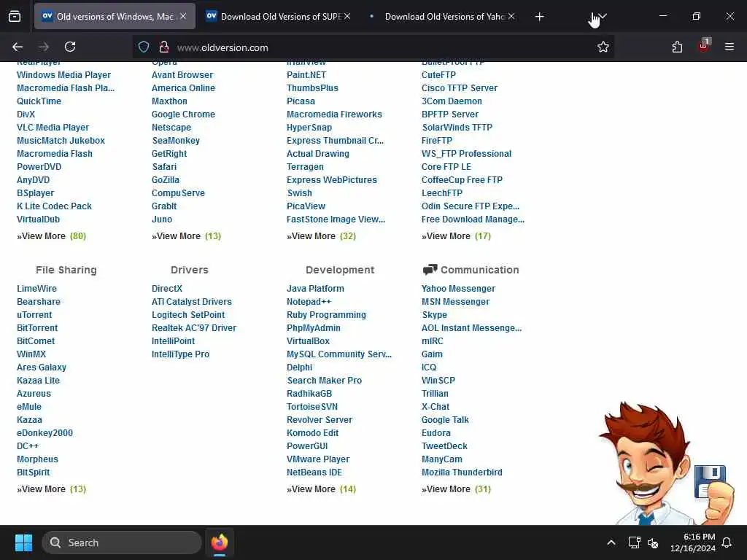Open the Google Chrome link
The width and height of the screenshot is (747, 560).
183,114
